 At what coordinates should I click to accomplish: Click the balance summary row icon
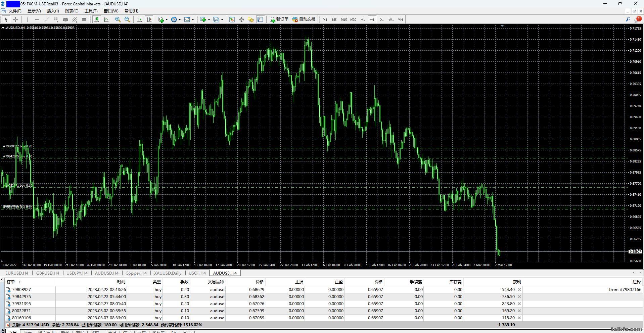[8, 325]
